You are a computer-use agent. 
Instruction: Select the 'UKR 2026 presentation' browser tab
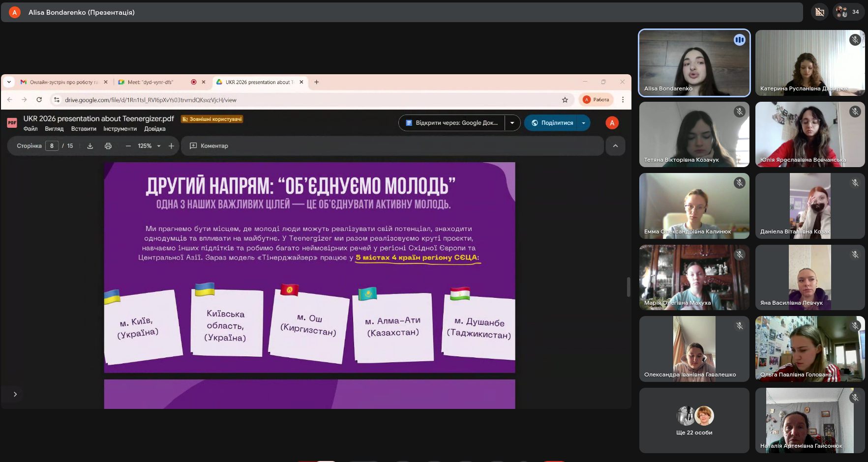tap(261, 82)
